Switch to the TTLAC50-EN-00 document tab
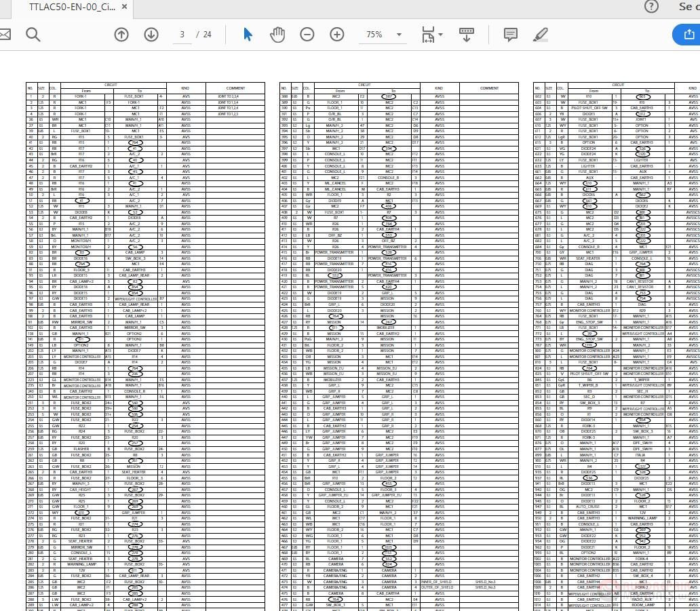The height and width of the screenshot is (611, 700). click(72, 7)
